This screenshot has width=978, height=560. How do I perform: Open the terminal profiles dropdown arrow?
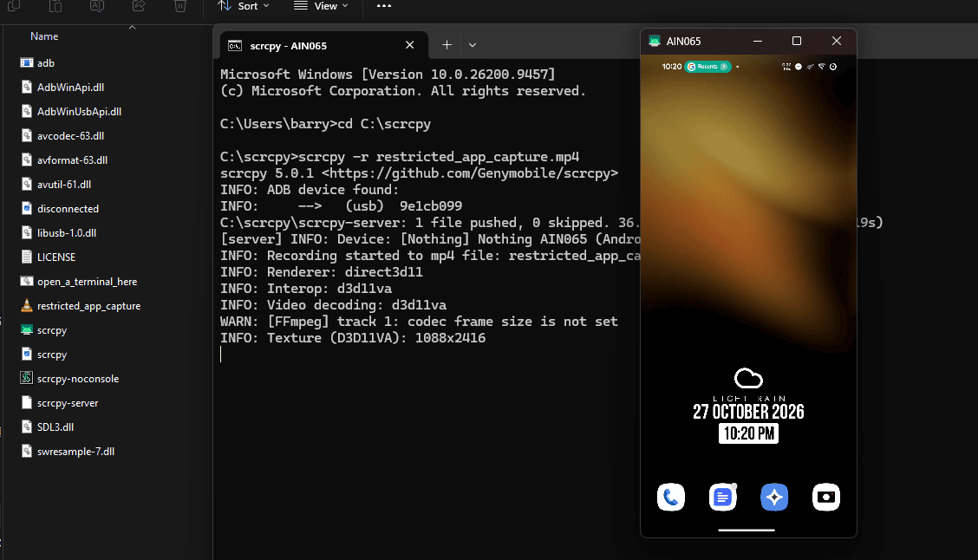(473, 45)
